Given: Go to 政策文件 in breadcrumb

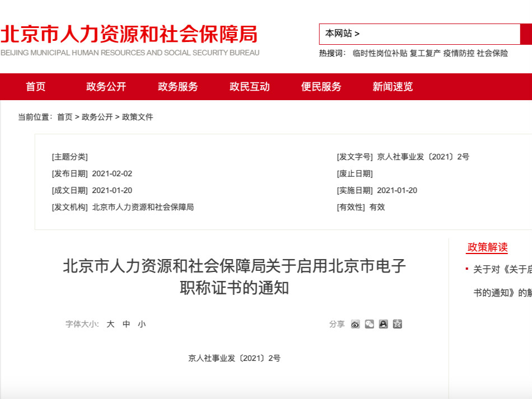Looking at the screenshot, I should click(x=137, y=117).
